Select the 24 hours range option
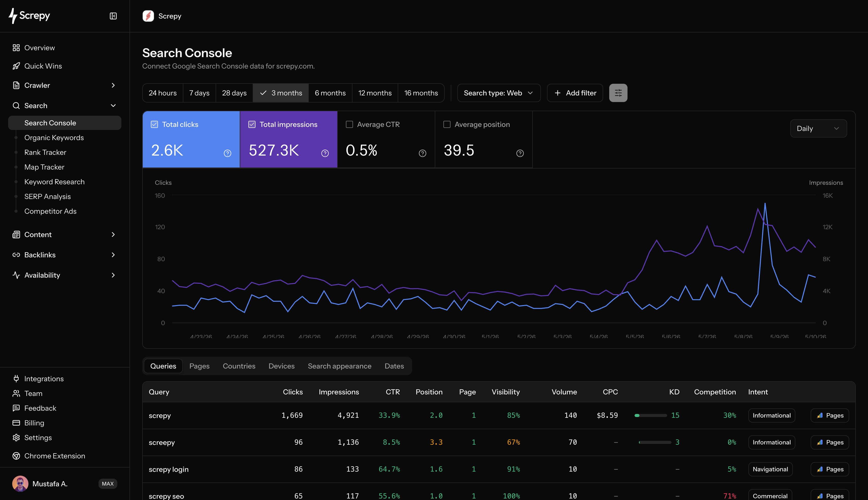The width and height of the screenshot is (868, 500). pyautogui.click(x=163, y=93)
